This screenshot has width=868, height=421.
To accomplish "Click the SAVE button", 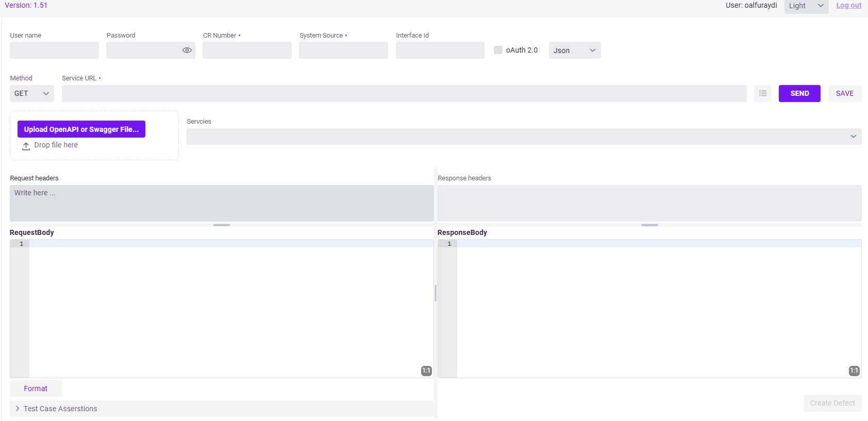I will point(844,94).
